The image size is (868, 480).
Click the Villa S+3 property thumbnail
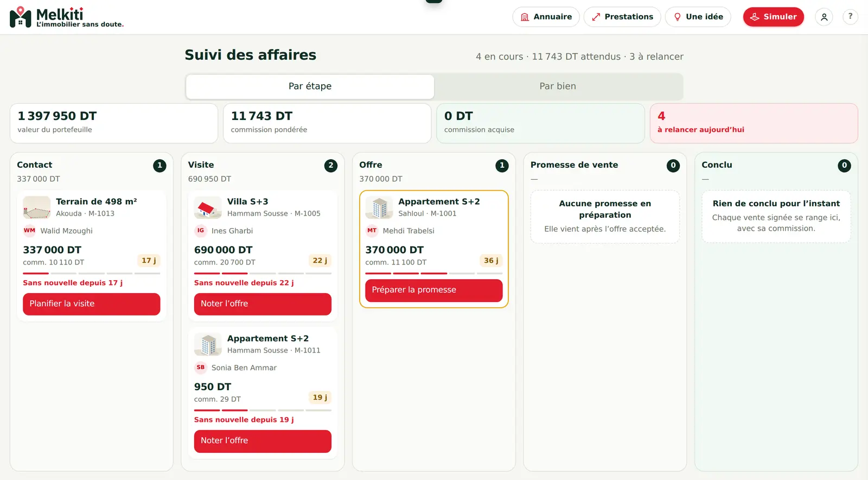(208, 207)
